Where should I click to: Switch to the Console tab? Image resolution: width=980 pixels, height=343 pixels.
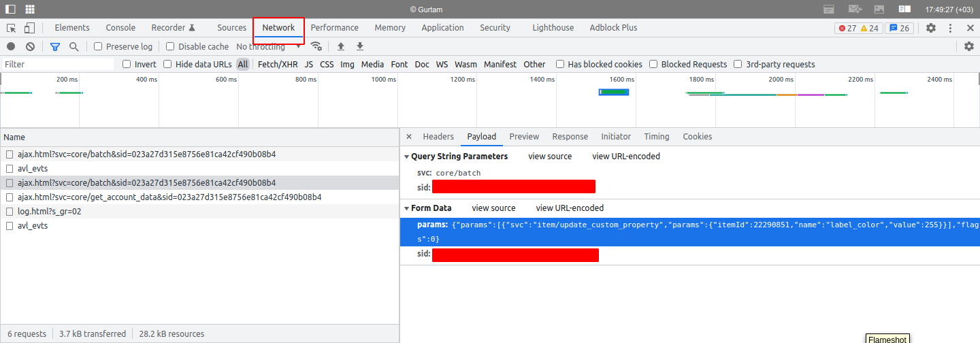tap(120, 28)
